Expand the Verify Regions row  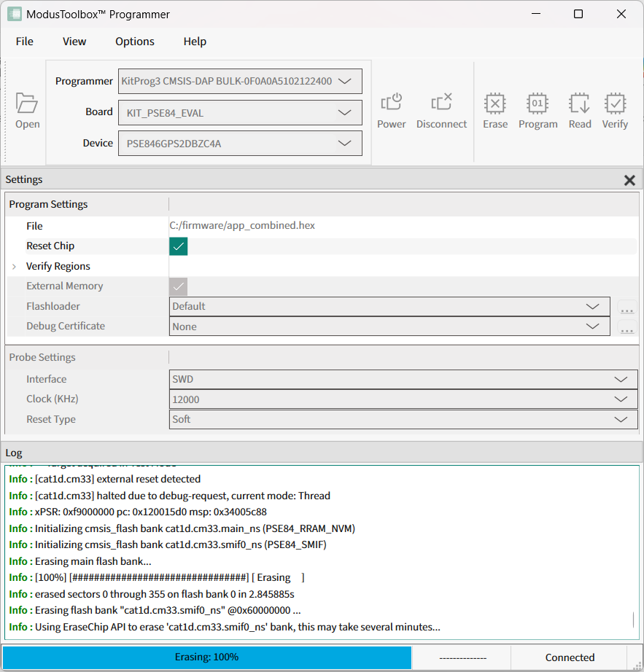[14, 267]
